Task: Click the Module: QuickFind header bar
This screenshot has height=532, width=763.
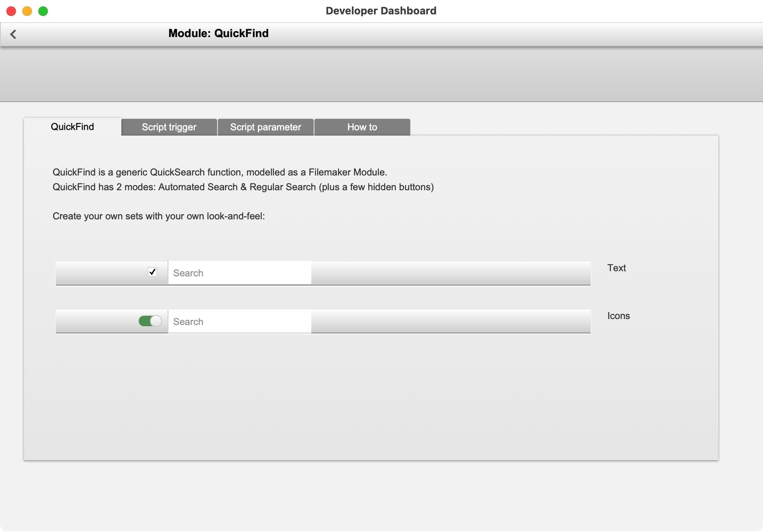Action: (218, 33)
